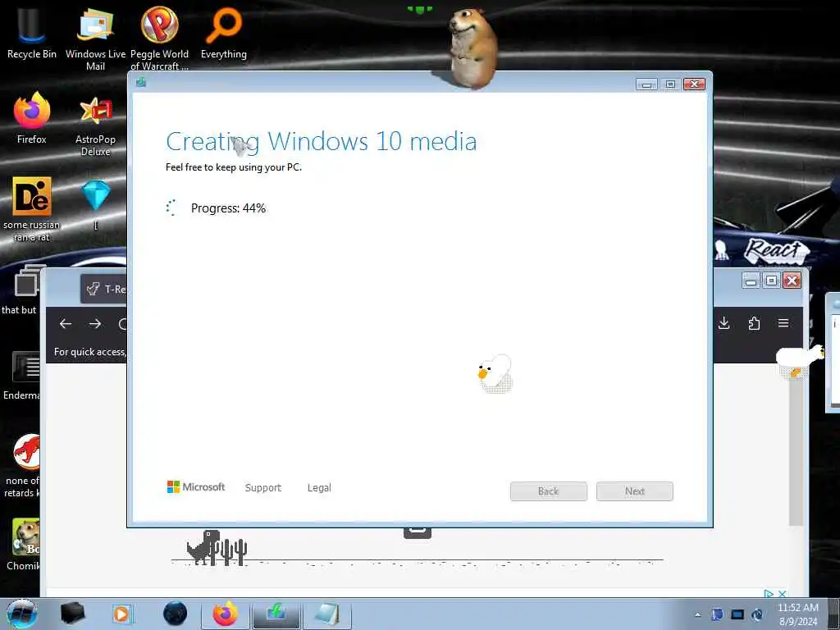Minimize the Firefox window
Screen dimensions: 840x630
pyautogui.click(x=751, y=281)
